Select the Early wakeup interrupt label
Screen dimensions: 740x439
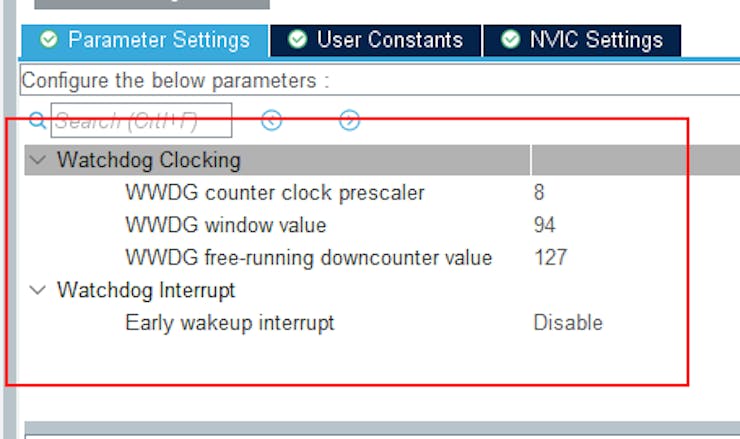[229, 323]
